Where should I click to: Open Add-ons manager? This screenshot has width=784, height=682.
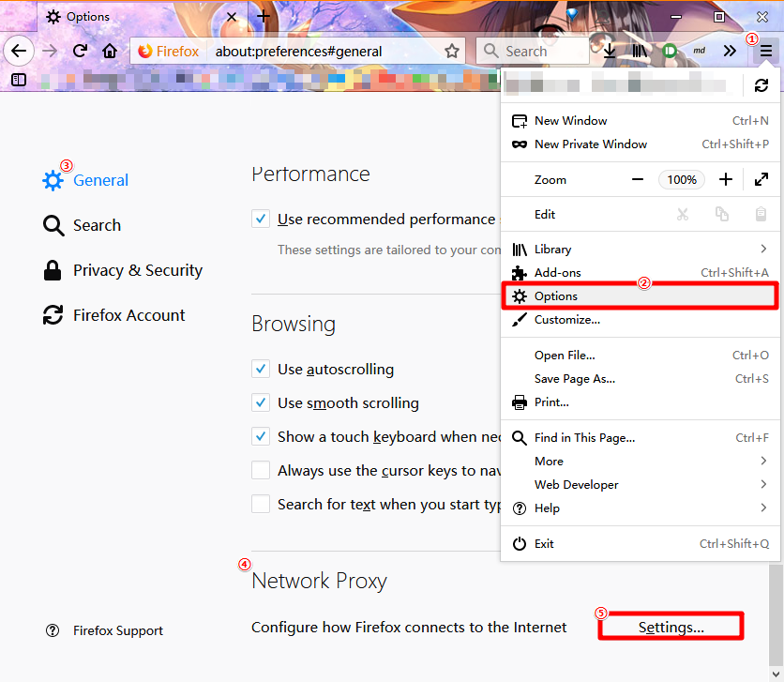point(640,272)
